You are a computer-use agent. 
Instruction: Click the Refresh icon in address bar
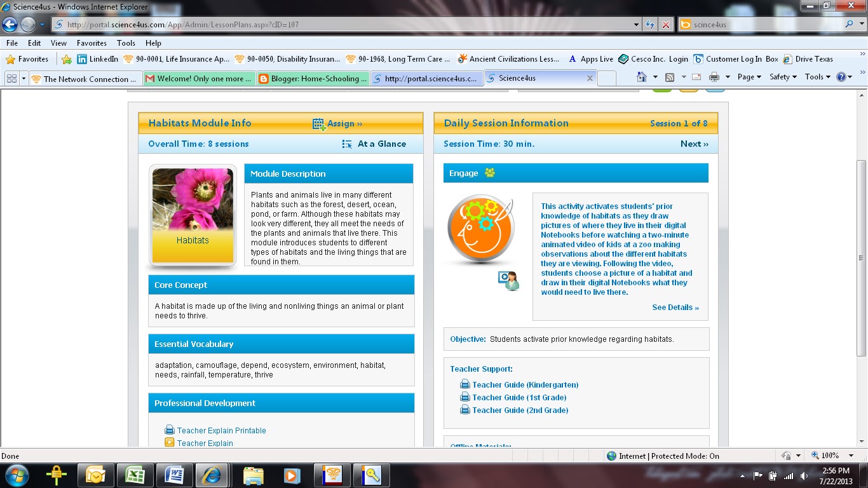[x=650, y=25]
